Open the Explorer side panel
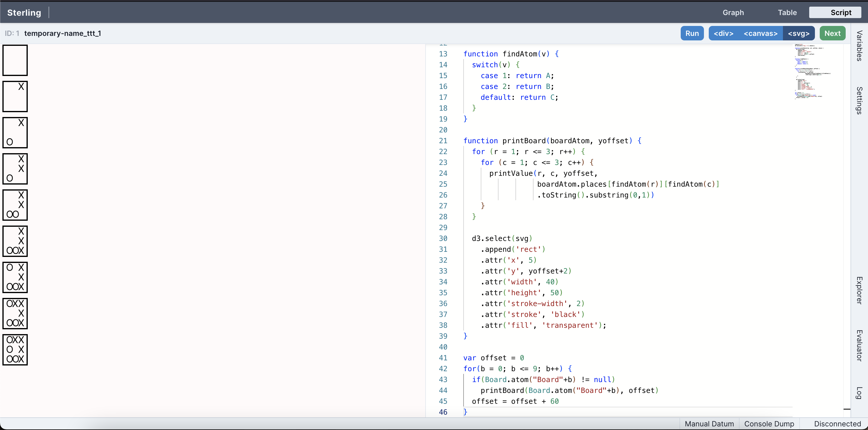 859,290
